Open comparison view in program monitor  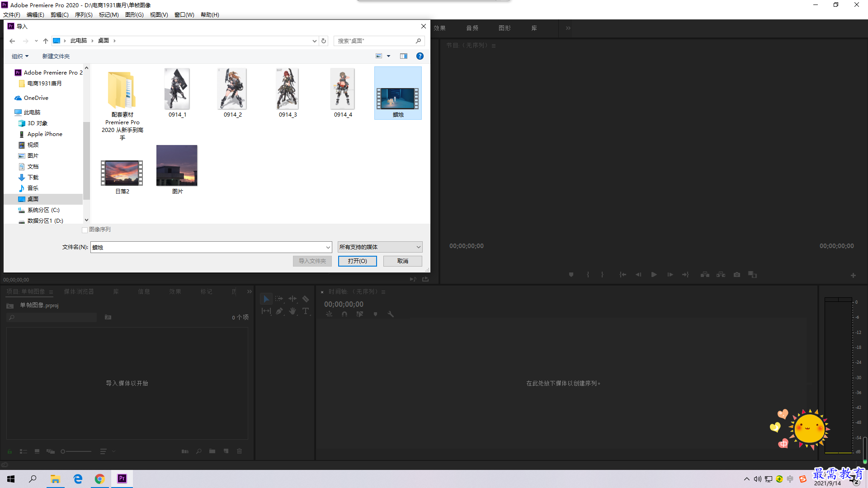[x=752, y=275]
